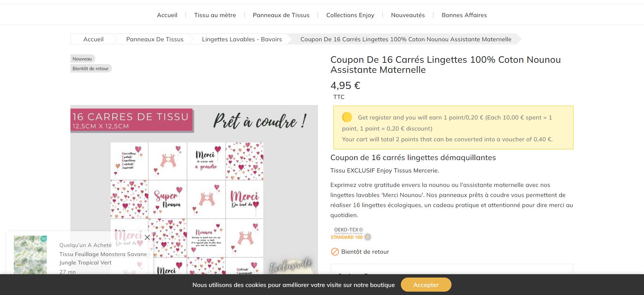Open the Accueil menu item

point(167,15)
